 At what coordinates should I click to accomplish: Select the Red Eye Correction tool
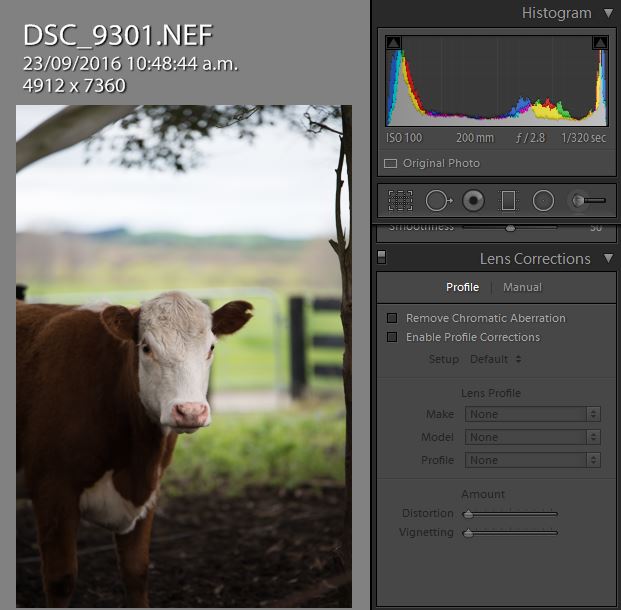[473, 200]
